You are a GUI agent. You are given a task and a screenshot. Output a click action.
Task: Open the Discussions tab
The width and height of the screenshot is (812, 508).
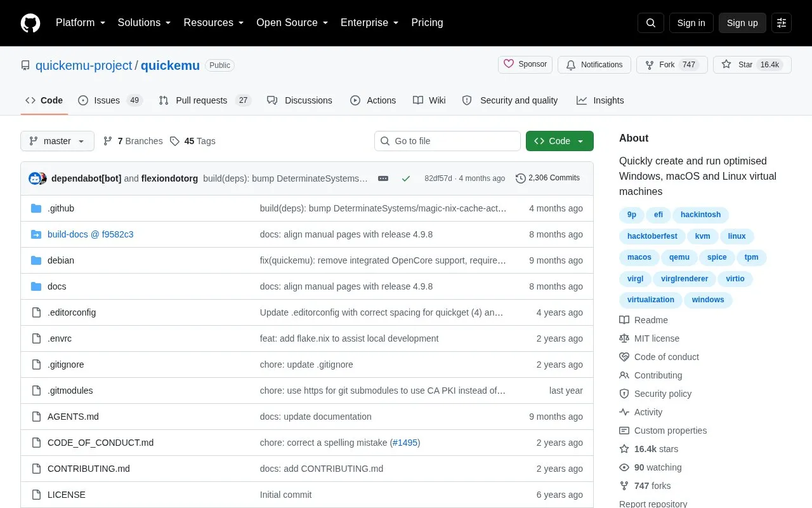299,100
